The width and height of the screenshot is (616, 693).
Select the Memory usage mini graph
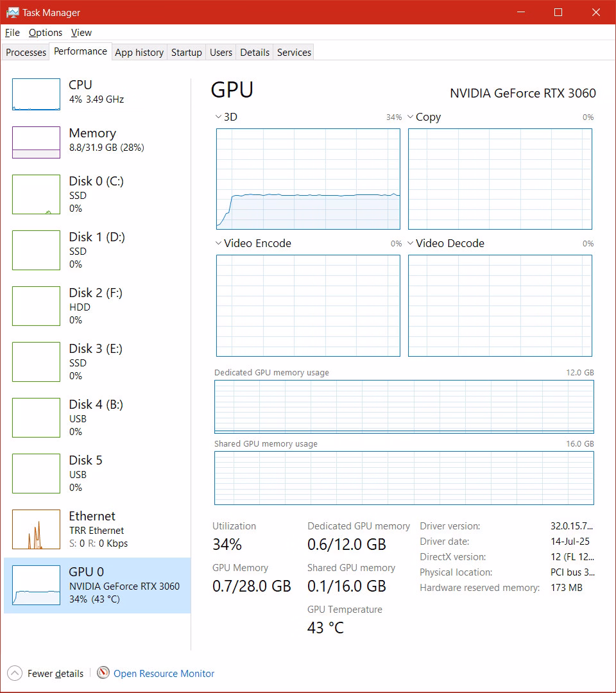(x=36, y=142)
